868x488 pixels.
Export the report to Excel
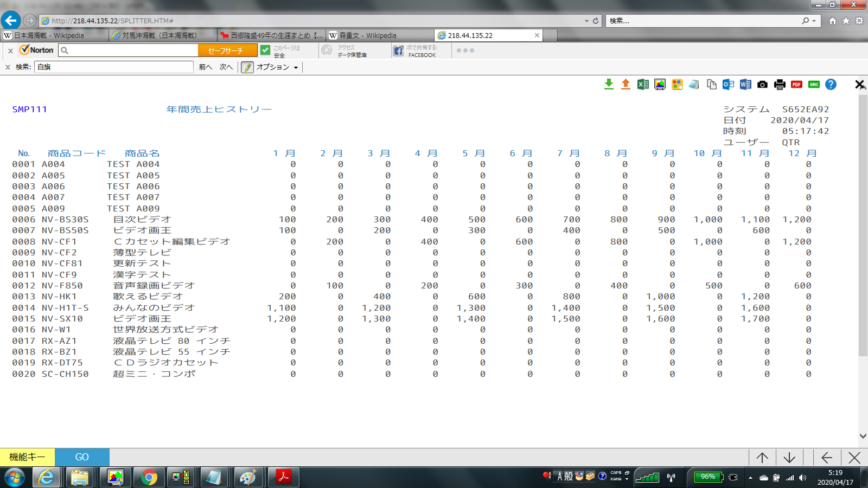pyautogui.click(x=643, y=84)
